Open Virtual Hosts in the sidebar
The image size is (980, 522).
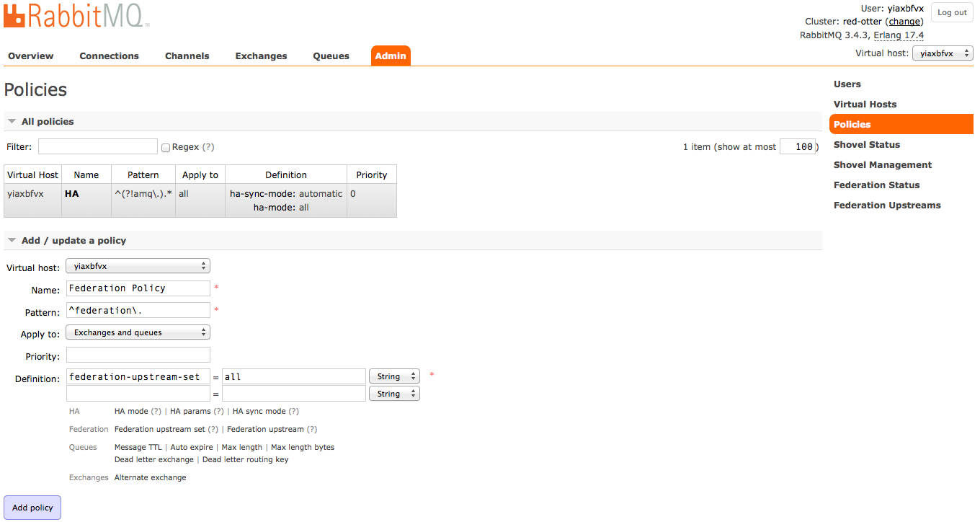(865, 104)
